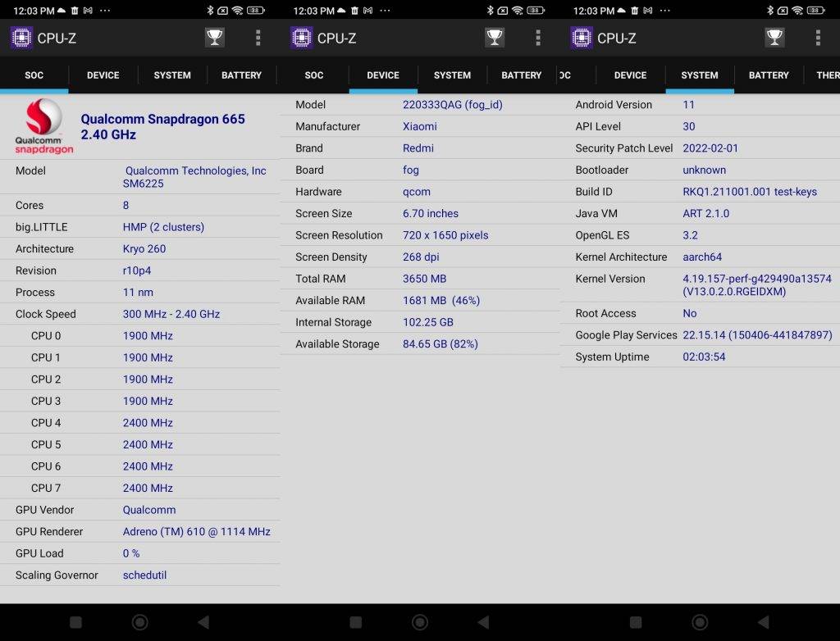
Task: Select the SOC tab in the left screen
Action: coord(34,75)
